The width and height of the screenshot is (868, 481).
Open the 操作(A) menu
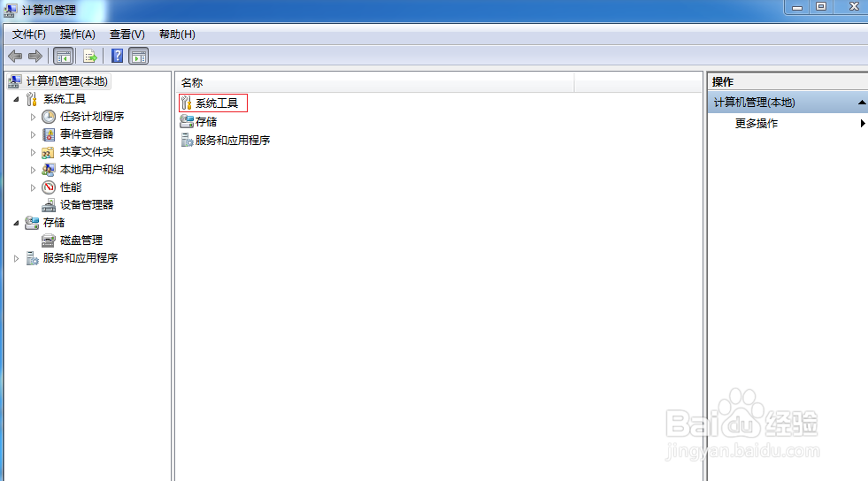(x=78, y=34)
